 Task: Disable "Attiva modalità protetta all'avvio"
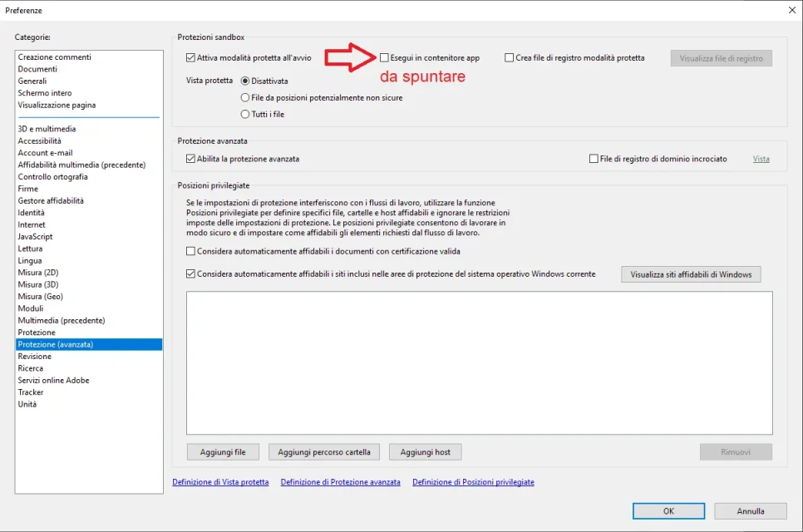(x=190, y=57)
